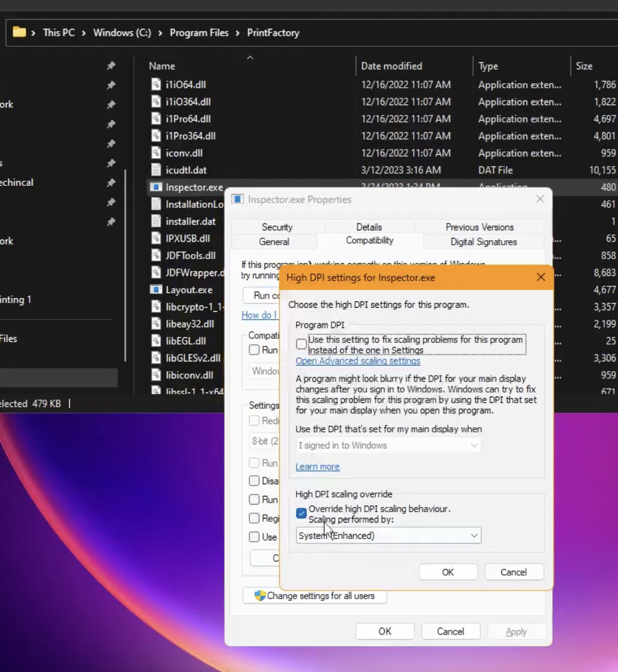Open the System (Enhanced) scaling dropdown

click(388, 535)
